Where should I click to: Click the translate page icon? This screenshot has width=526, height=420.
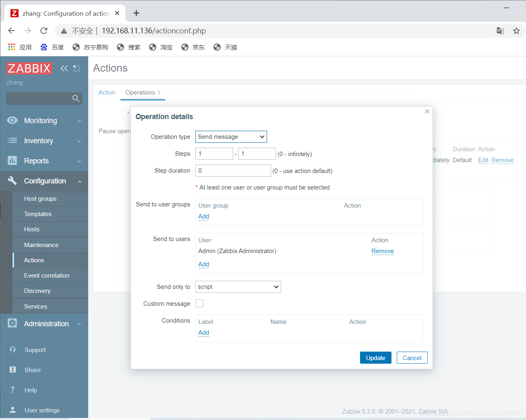(500, 31)
